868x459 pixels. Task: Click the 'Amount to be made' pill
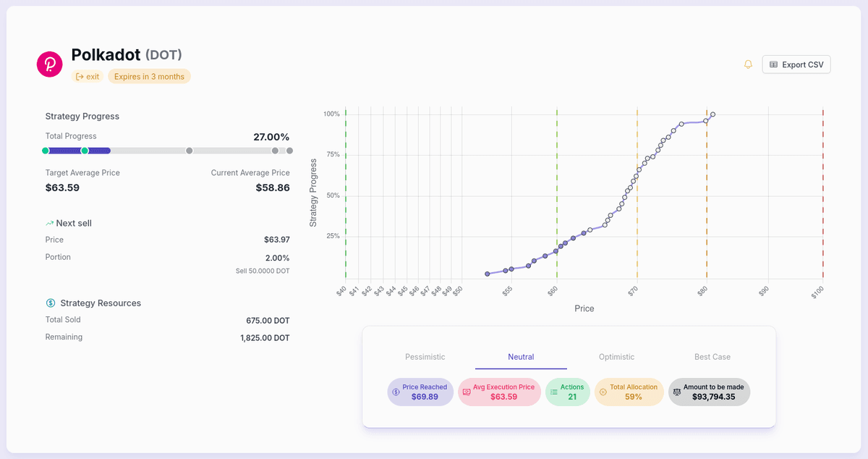tap(709, 392)
